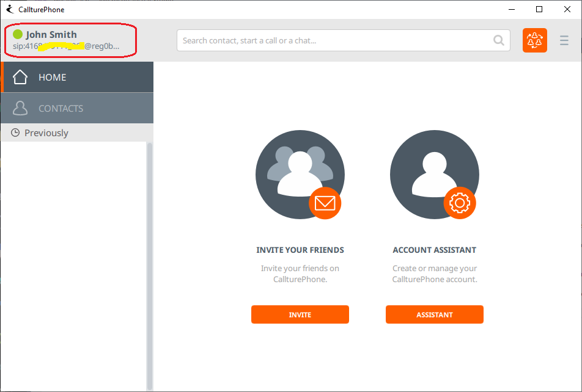Open John Smith's profile name

click(51, 34)
